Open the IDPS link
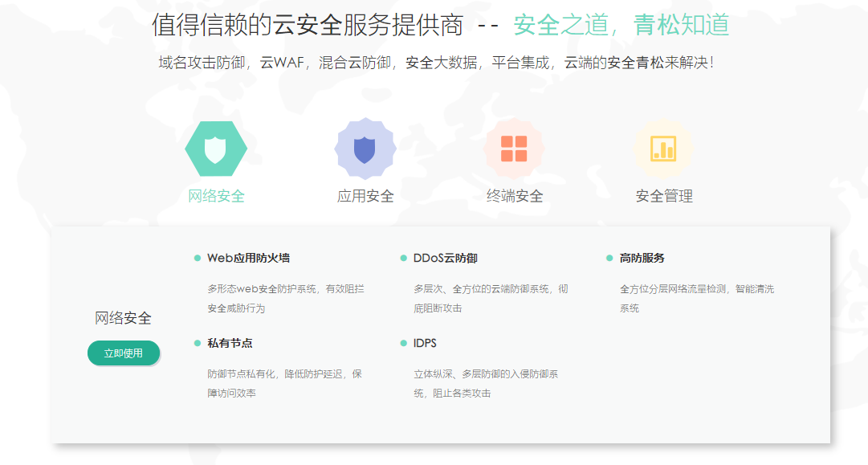Viewport: 868px width, 465px height. click(x=425, y=343)
